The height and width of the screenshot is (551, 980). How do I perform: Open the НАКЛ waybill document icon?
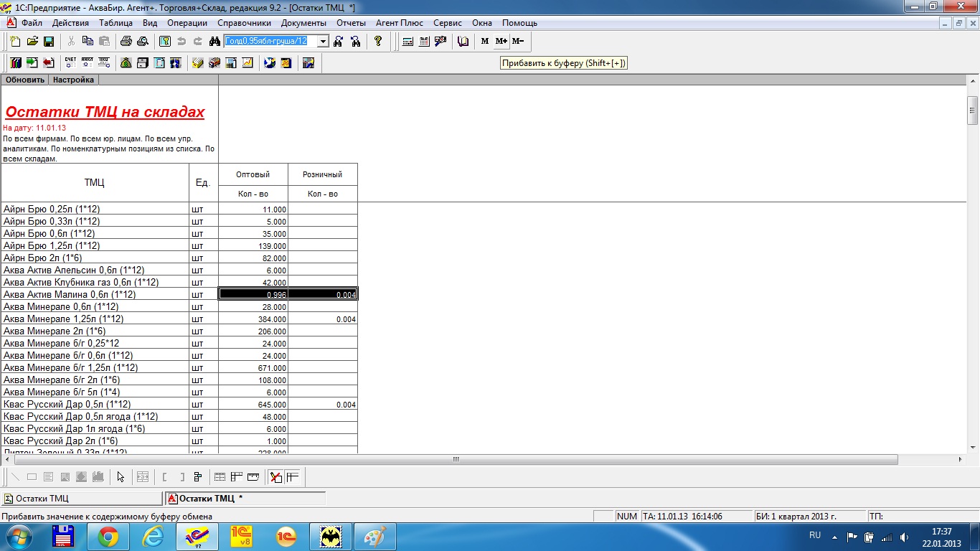tap(88, 63)
